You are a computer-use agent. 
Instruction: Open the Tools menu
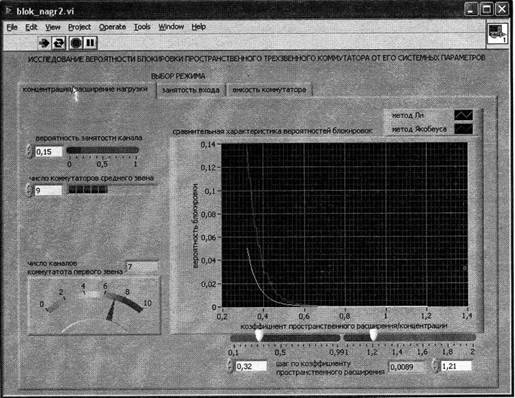tap(142, 27)
